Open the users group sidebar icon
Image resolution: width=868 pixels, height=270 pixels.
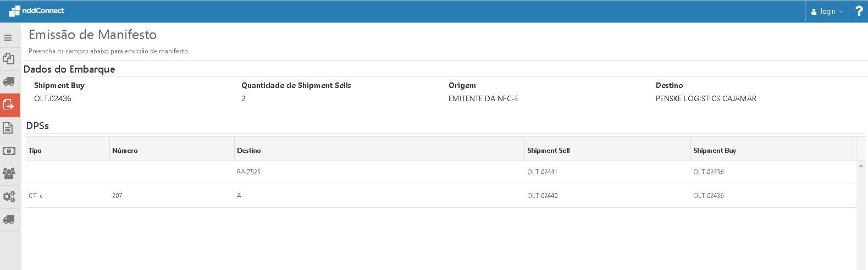coord(9,174)
